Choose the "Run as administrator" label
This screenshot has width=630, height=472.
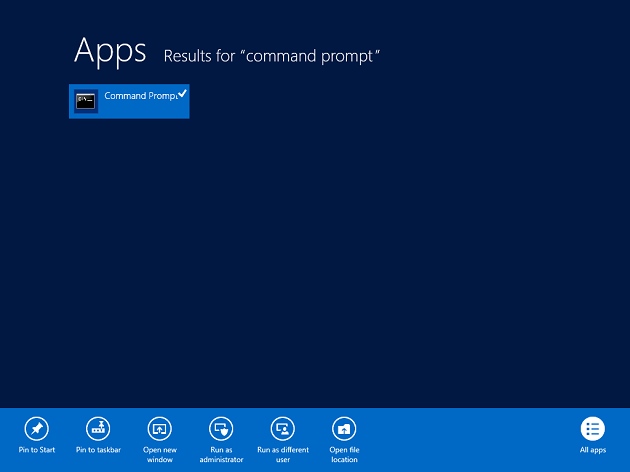point(221,455)
